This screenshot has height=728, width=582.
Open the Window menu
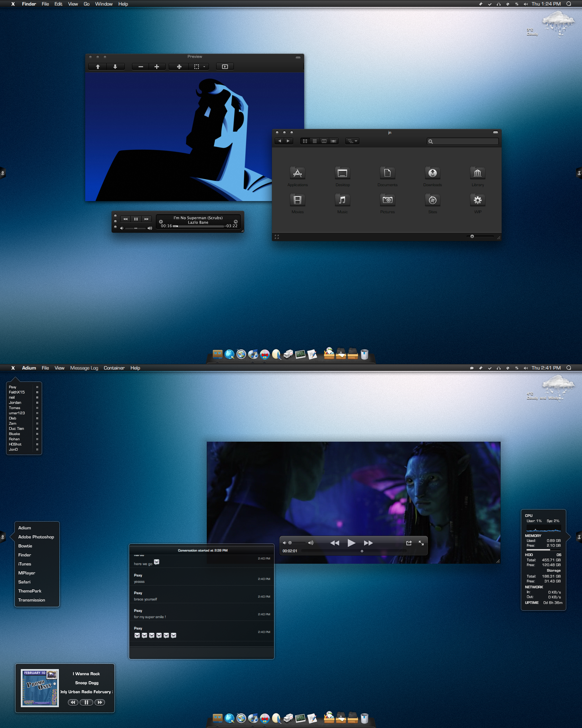point(104,4)
